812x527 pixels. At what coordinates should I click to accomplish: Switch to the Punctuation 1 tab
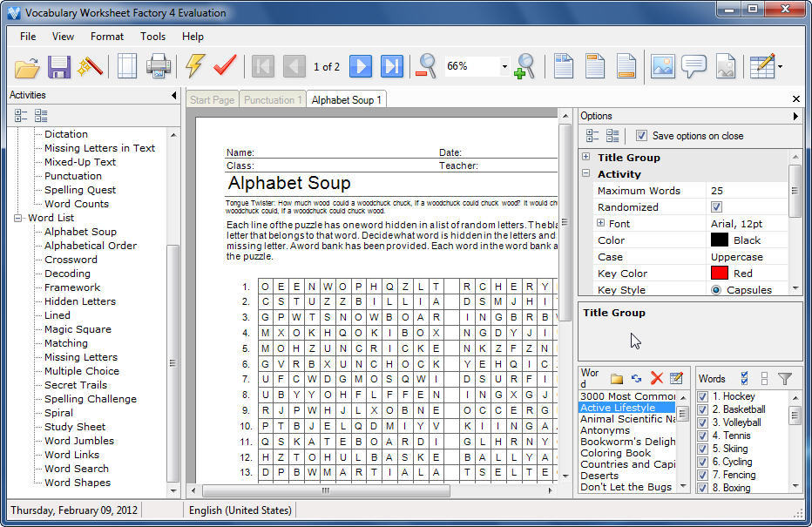[273, 100]
